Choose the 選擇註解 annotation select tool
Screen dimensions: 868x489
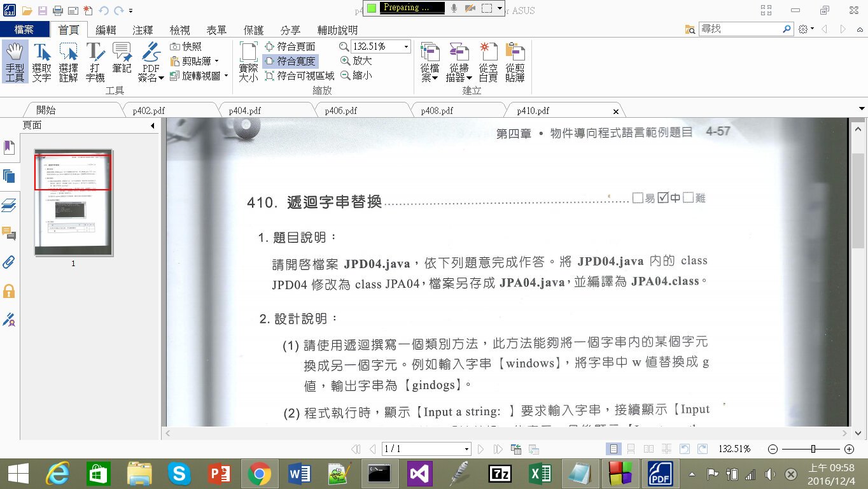click(68, 62)
